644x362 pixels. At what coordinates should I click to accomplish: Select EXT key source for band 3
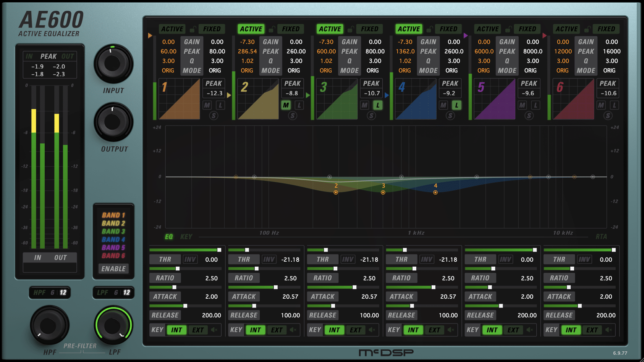tap(355, 330)
